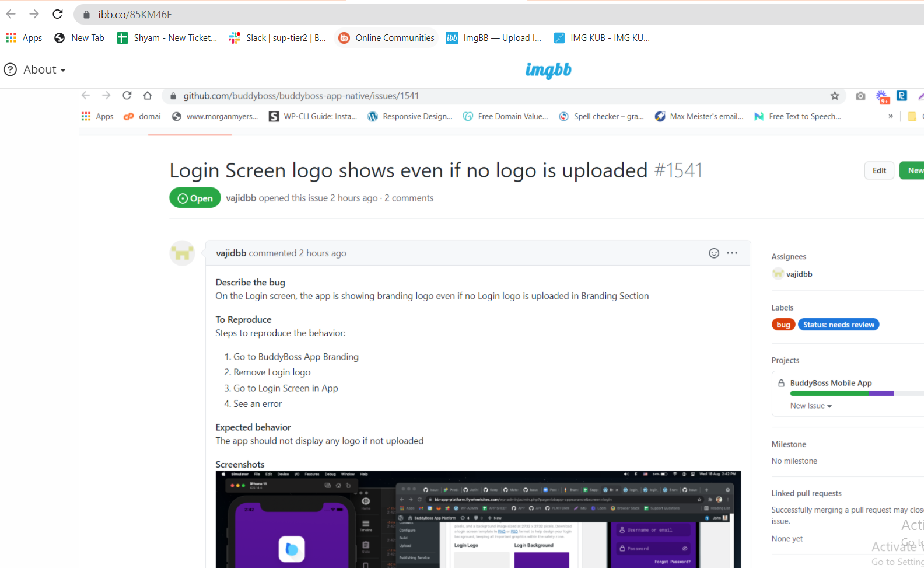Image resolution: width=924 pixels, height=568 pixels.
Task: Open Free Domain Value bookmark
Action: tap(506, 116)
